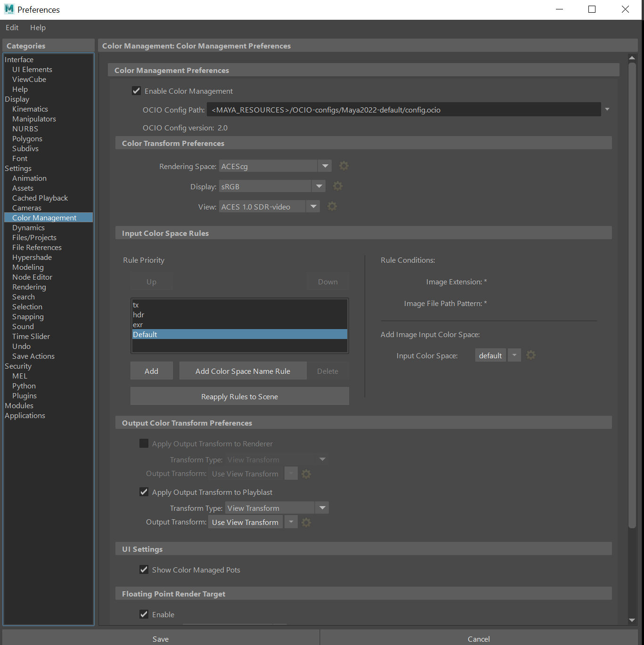Click Playblast Output Transform gear icon

306,522
